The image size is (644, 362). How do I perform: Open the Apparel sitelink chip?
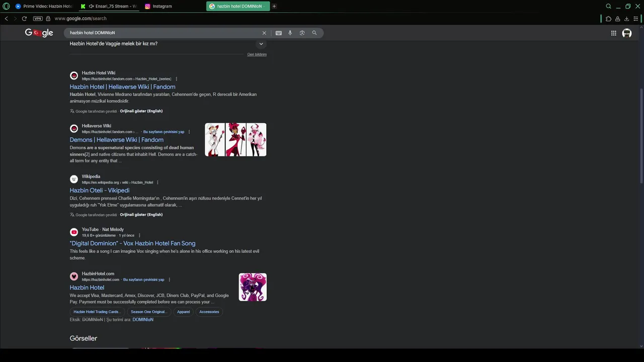pos(184,312)
